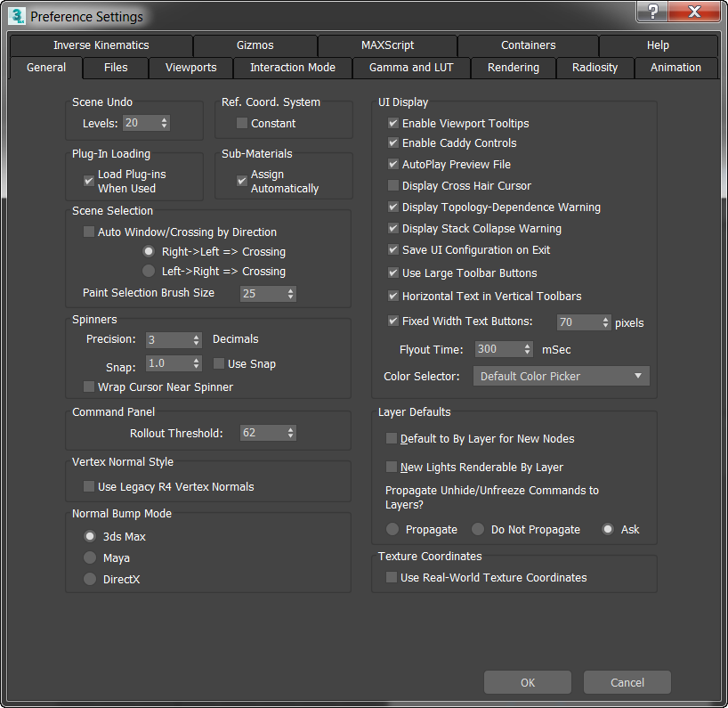Toggle Assign Automatically sub-materials checkbox
The height and width of the screenshot is (708, 728).
pos(241,181)
